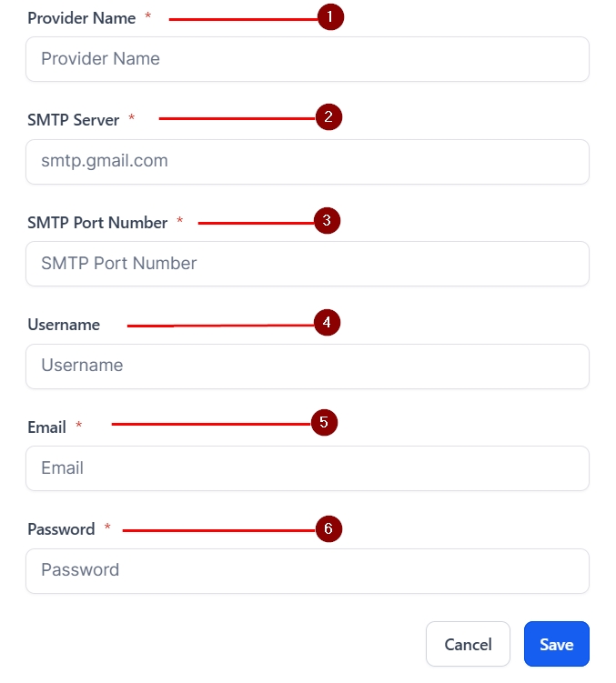Select the Email input field
Image resolution: width=616 pixels, height=683 pixels.
(308, 468)
